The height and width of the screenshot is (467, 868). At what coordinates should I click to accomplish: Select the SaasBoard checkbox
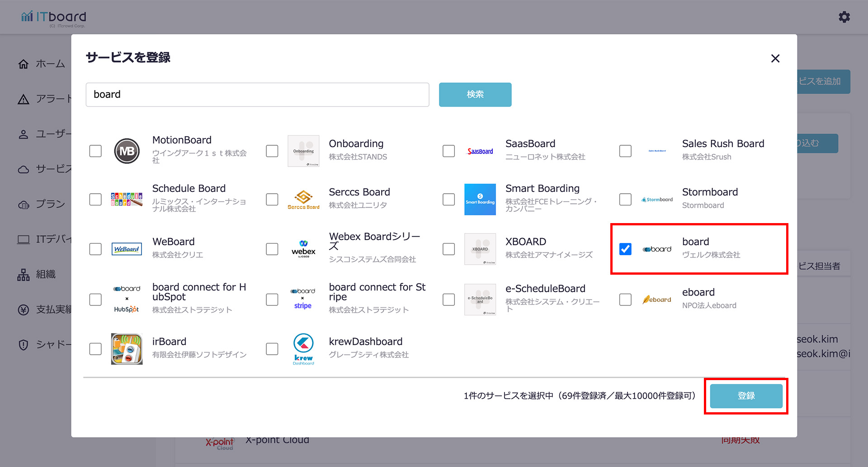[x=448, y=151]
